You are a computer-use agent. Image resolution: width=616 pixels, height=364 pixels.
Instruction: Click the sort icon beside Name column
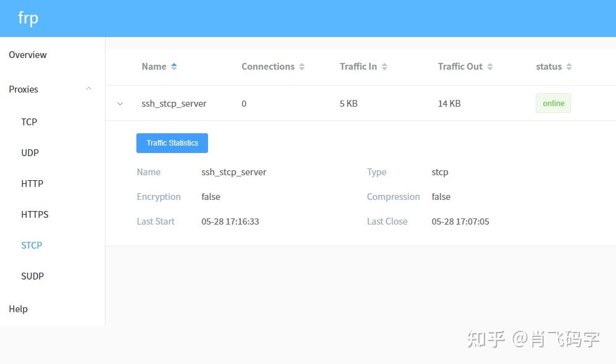point(173,66)
